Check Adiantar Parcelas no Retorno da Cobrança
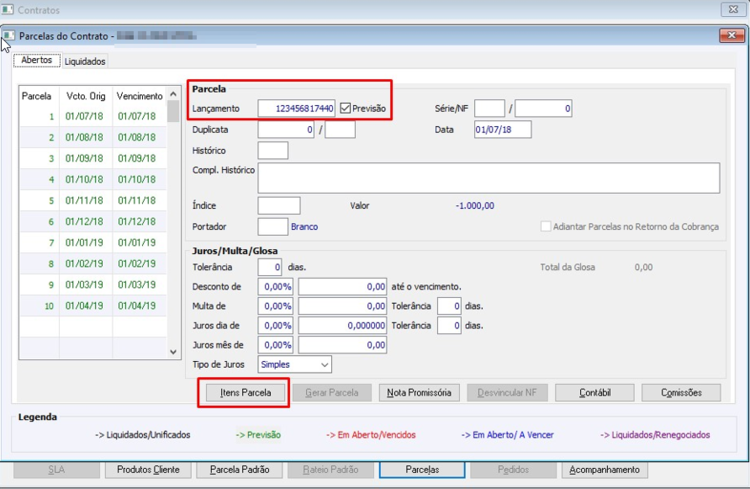 click(546, 226)
